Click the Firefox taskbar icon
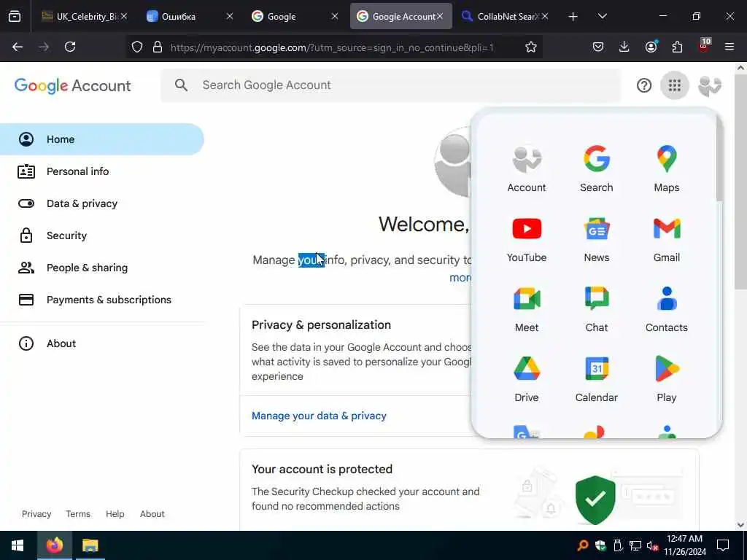Image resolution: width=747 pixels, height=560 pixels. [x=54, y=545]
